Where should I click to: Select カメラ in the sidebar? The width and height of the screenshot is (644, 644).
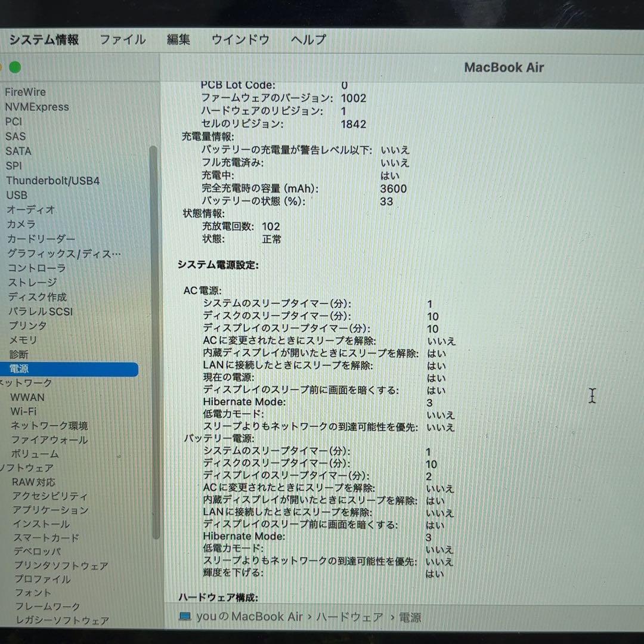(x=22, y=224)
